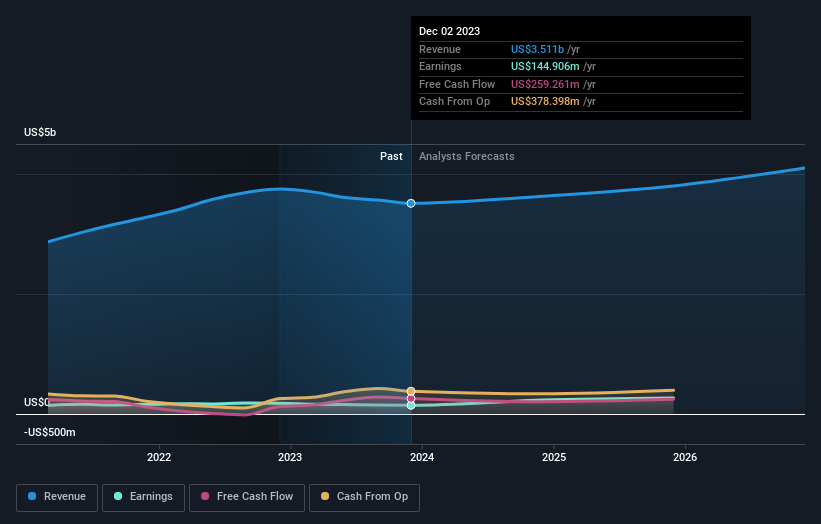Click the US$3.511b revenue value
The image size is (821, 524).
coord(537,49)
